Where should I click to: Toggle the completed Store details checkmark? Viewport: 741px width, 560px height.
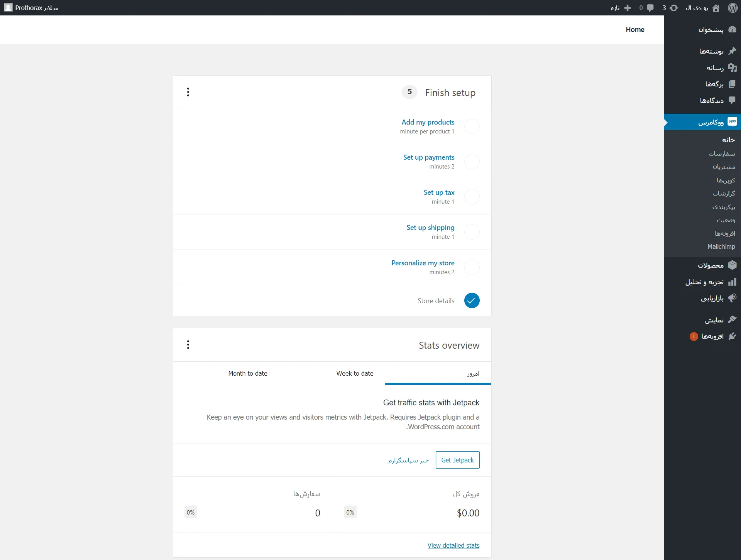coord(472,300)
